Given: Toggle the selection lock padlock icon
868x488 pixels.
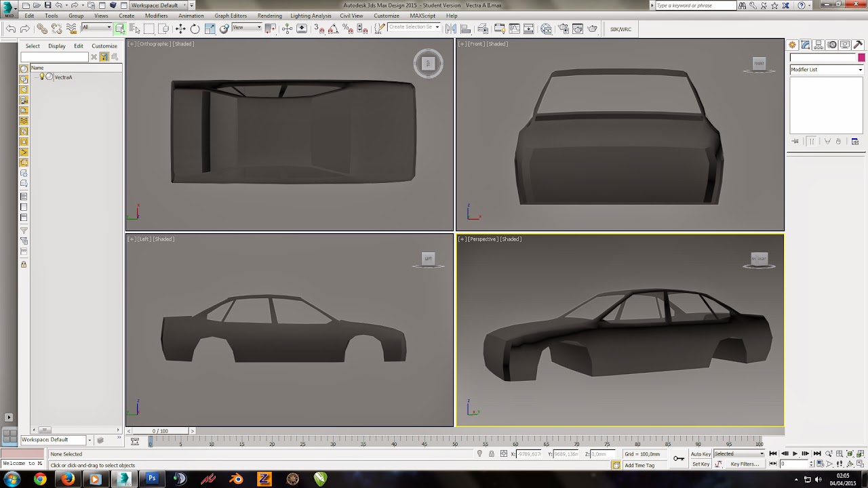Looking at the screenshot, I should (x=491, y=453).
